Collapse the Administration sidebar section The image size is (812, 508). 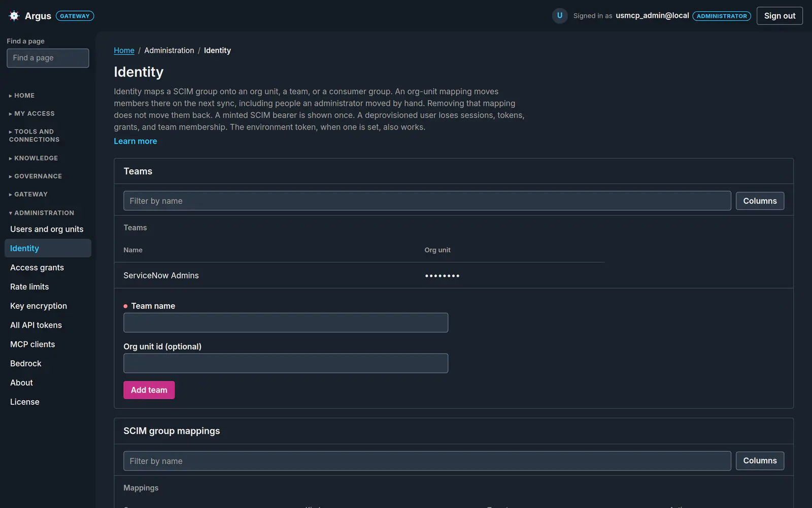coord(42,213)
